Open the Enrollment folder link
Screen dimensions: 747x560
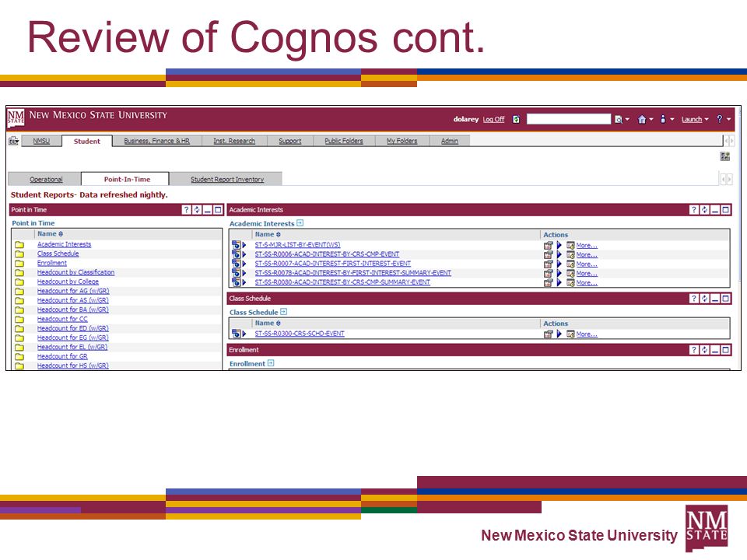tap(52, 263)
